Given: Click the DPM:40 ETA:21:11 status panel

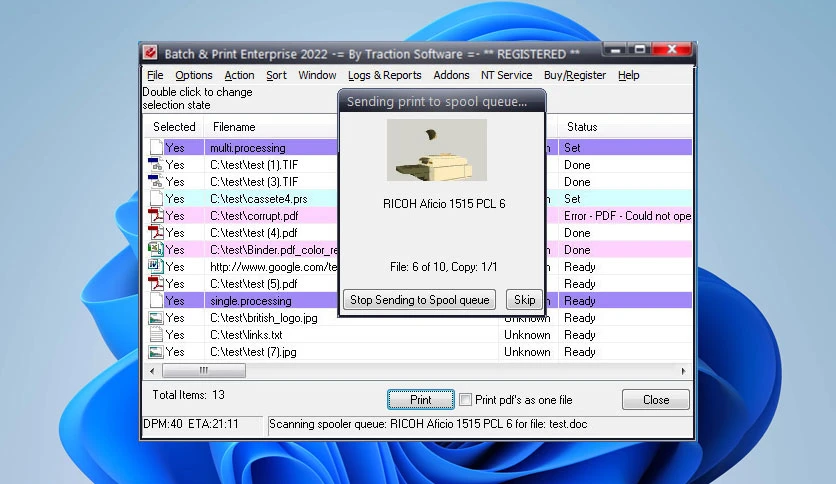Looking at the screenshot, I should (x=203, y=425).
